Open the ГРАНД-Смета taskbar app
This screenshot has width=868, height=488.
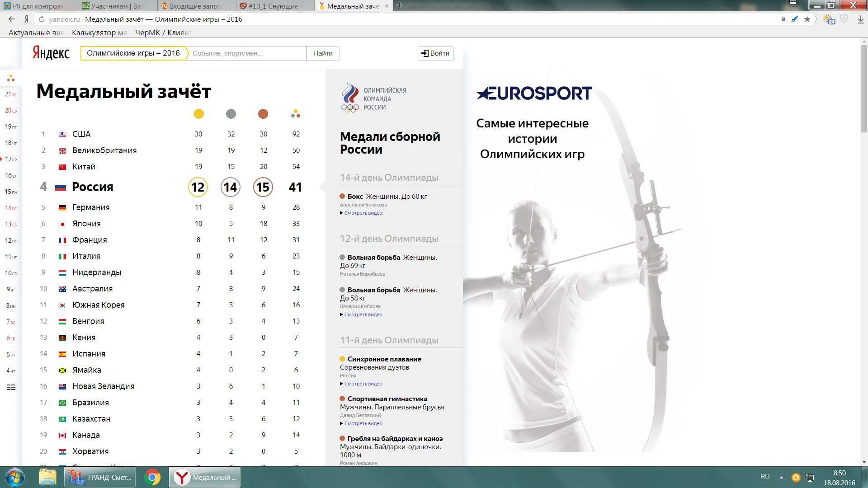tap(100, 477)
